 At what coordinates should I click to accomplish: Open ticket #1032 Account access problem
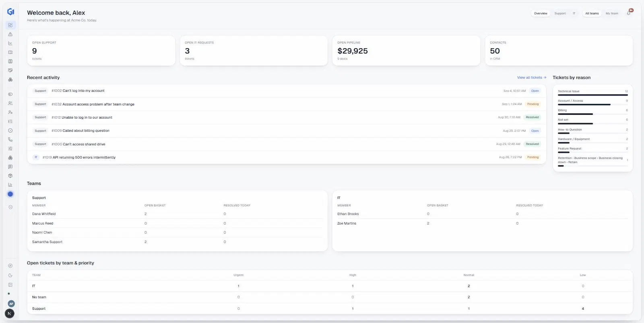[x=287, y=104]
